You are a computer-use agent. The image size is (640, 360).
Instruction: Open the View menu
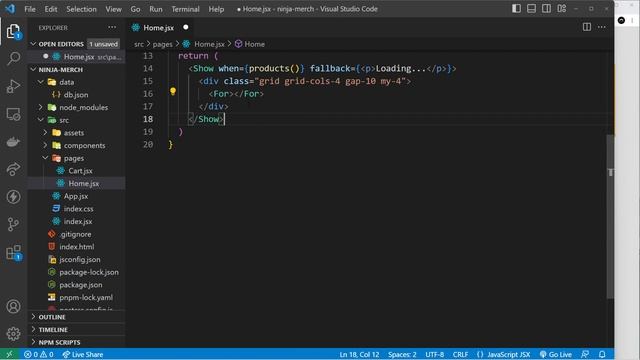tap(113, 9)
